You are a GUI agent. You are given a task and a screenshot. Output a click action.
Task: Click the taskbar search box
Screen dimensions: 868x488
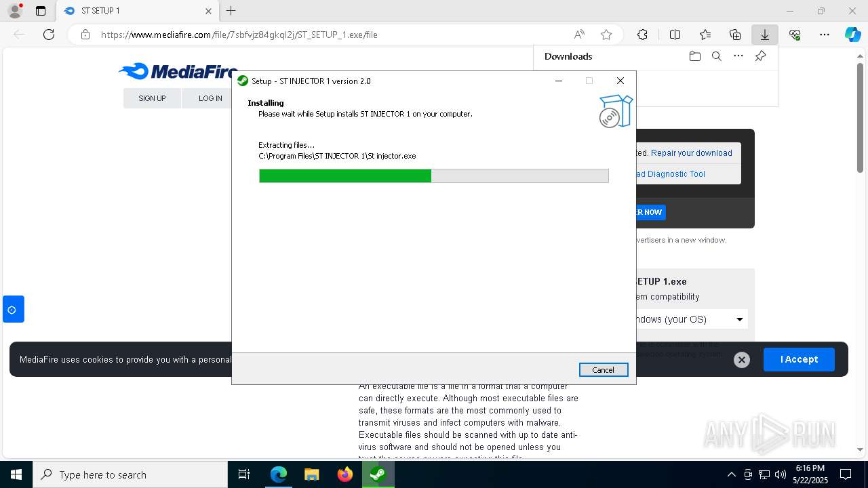[130, 474]
